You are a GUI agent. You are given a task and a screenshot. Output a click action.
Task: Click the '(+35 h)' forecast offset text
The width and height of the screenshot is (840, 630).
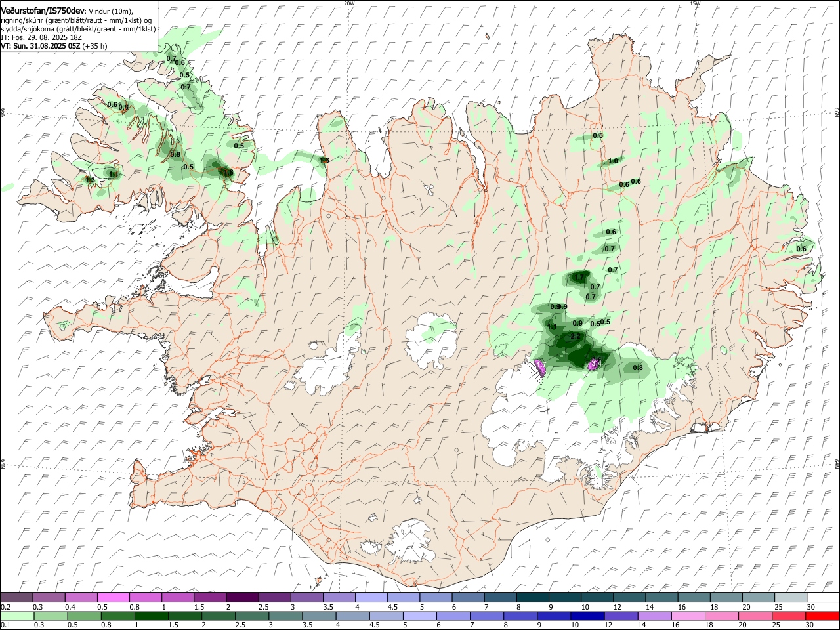pos(94,46)
